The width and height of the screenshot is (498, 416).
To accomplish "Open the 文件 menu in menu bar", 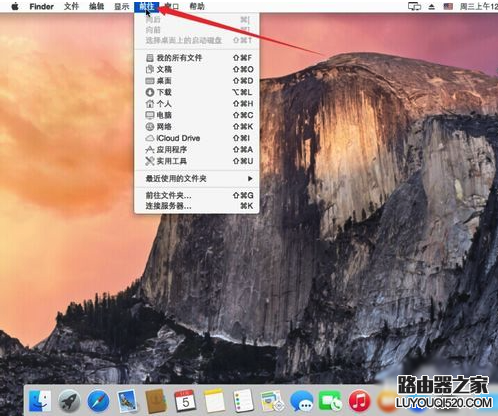I will tap(71, 6).
